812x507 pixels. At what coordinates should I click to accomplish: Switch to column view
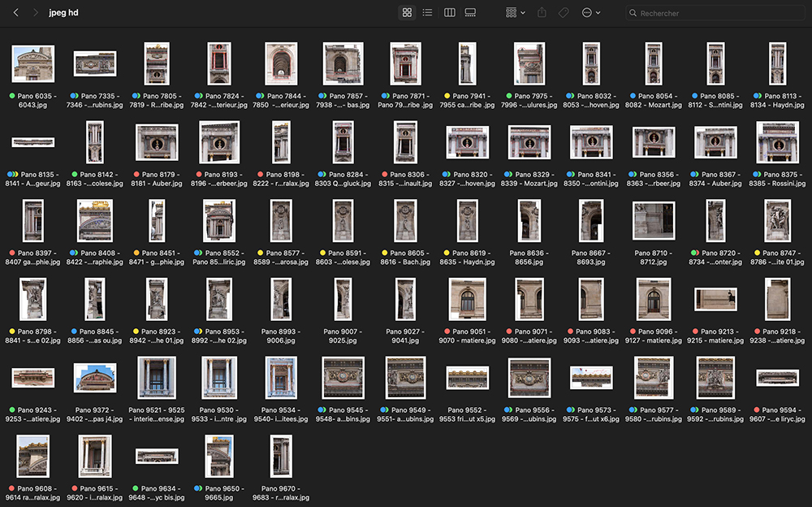(449, 13)
